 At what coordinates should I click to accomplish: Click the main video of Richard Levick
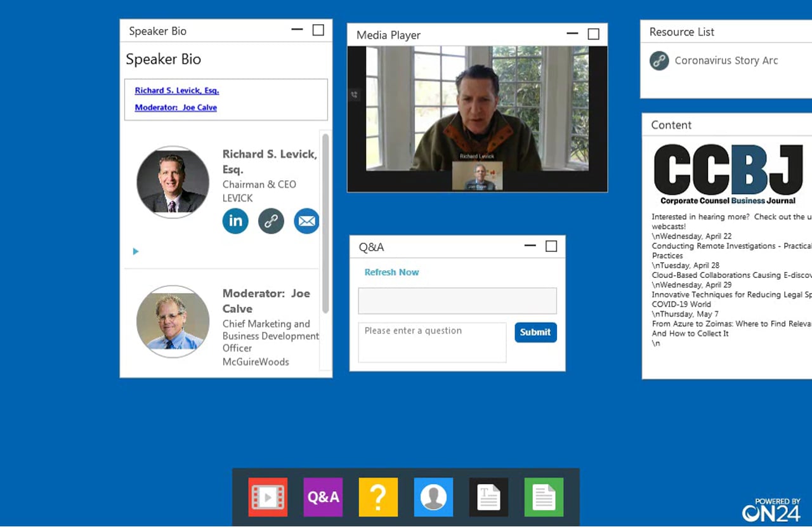(x=477, y=108)
